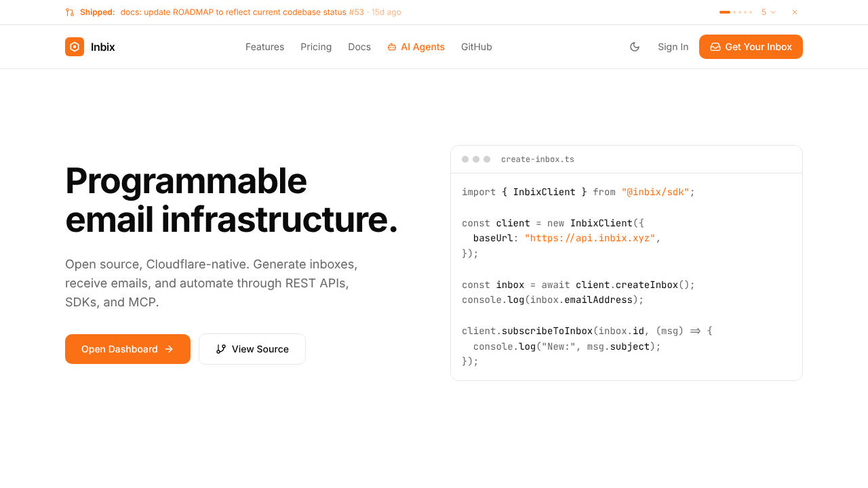Click the "Programmable email infrastructure." headline

(x=231, y=200)
